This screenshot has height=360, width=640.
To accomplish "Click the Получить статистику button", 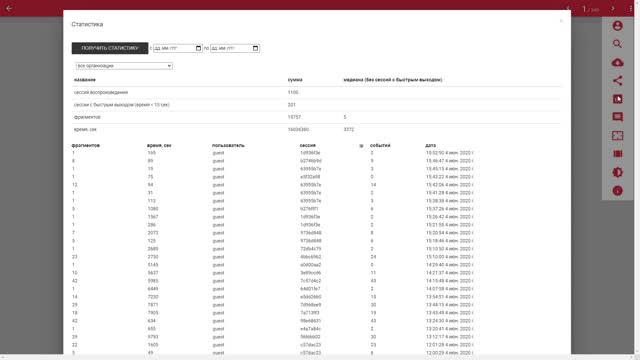I will (x=110, y=48).
